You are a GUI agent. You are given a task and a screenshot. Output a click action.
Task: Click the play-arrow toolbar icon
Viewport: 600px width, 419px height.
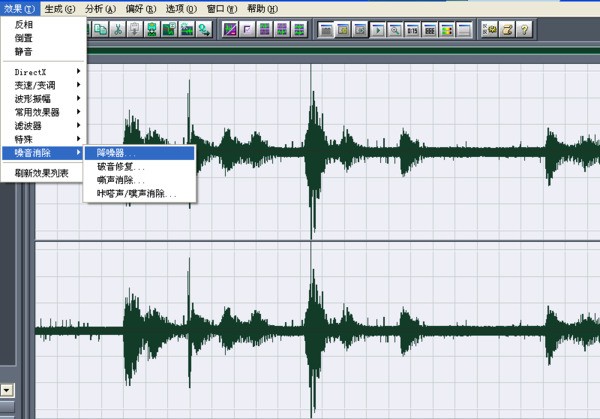click(378, 29)
